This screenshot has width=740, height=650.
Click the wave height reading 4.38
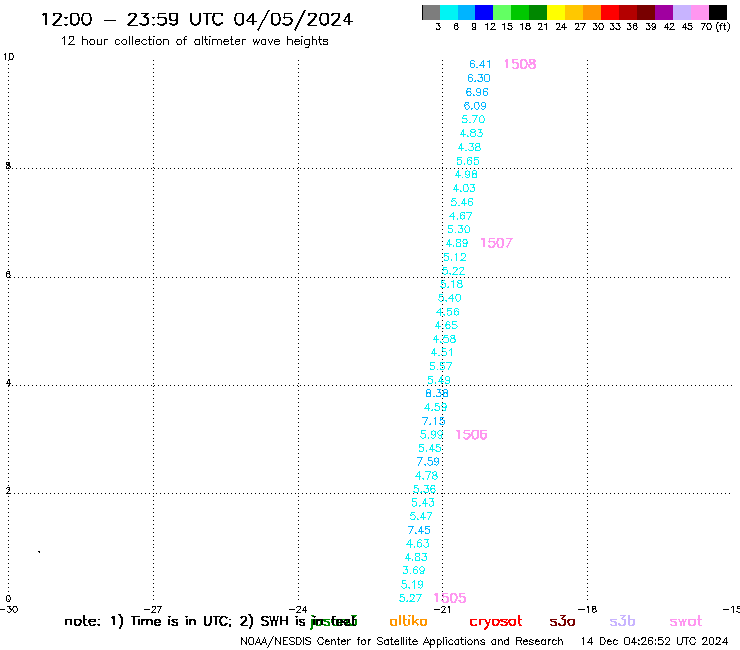click(x=470, y=147)
